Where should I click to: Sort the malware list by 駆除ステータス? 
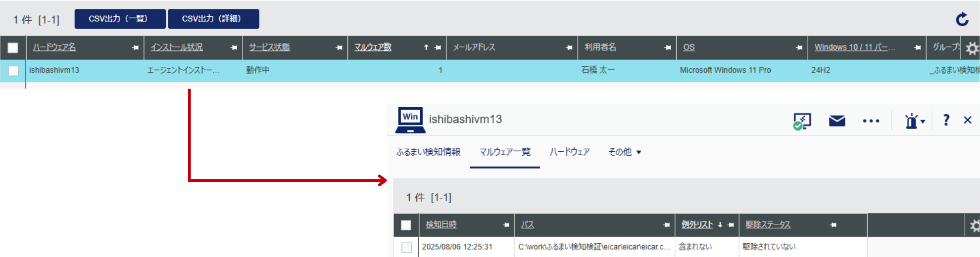[x=768, y=225]
